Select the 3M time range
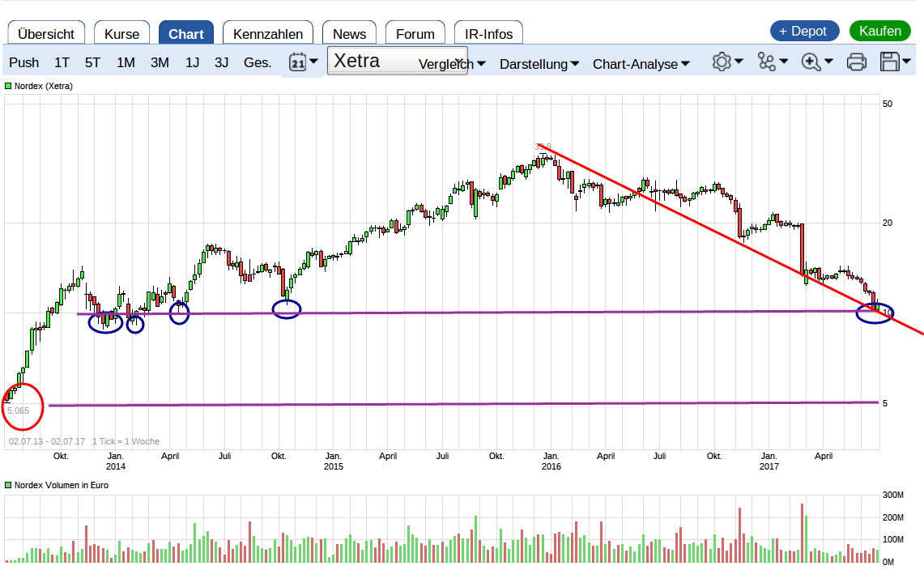Viewport: 924px width, 570px height. [160, 63]
